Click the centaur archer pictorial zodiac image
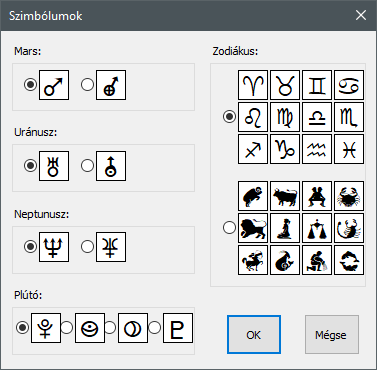377x370 pixels. (253, 260)
